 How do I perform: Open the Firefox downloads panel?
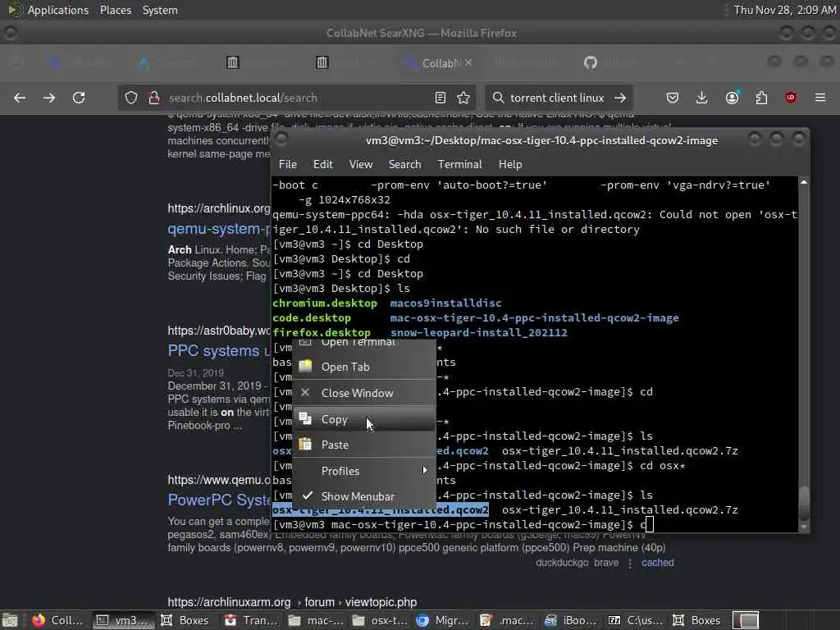coord(702,98)
